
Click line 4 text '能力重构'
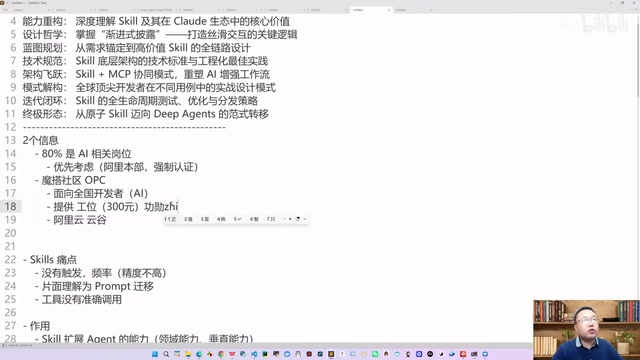click(42, 21)
